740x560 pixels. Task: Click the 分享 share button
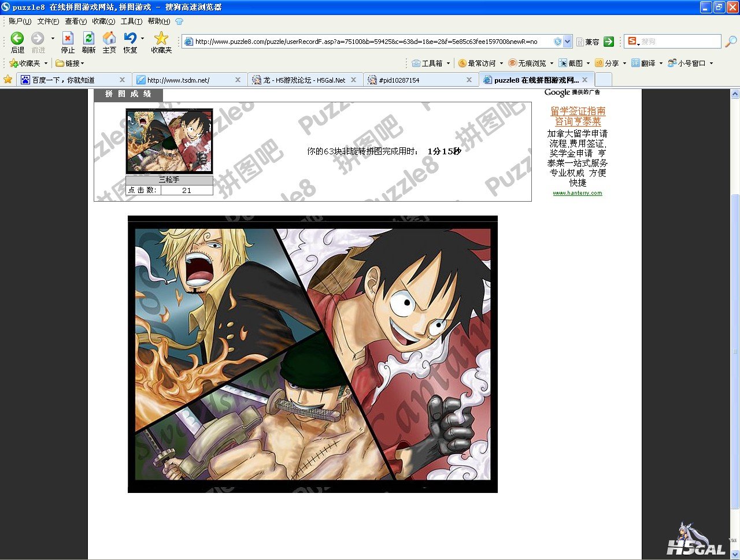coord(607,63)
